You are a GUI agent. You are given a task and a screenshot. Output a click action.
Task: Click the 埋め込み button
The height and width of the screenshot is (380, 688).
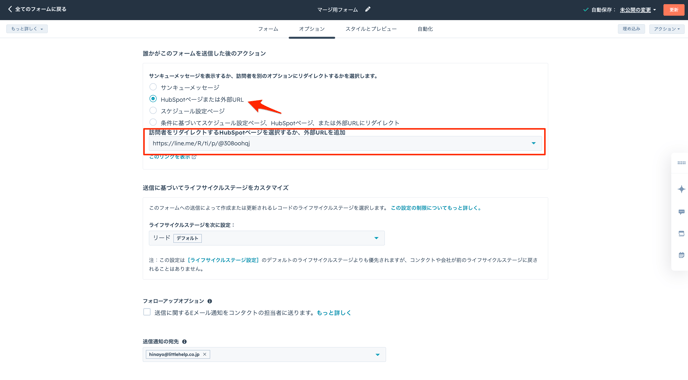click(x=631, y=29)
